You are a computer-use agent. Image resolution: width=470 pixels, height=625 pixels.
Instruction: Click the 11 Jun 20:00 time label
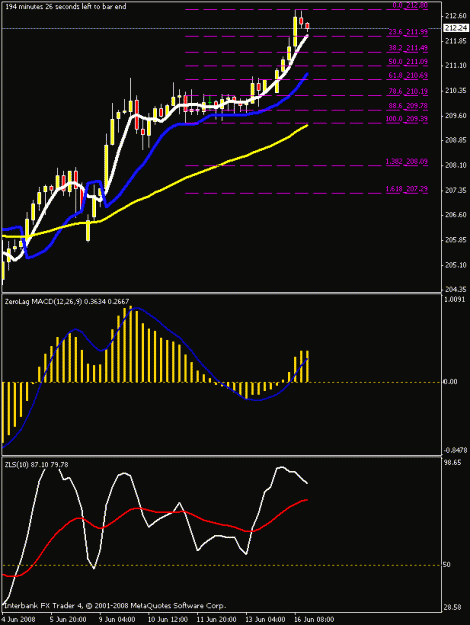pos(216,619)
